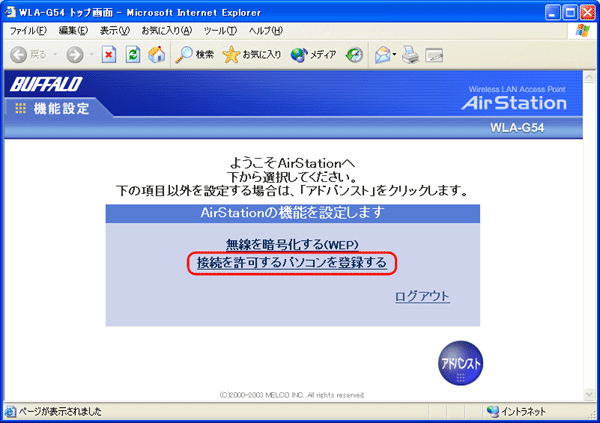Image resolution: width=600 pixels, height=423 pixels.
Task: Click the 無線を暗号化する(WEP) link
Action: (x=292, y=245)
